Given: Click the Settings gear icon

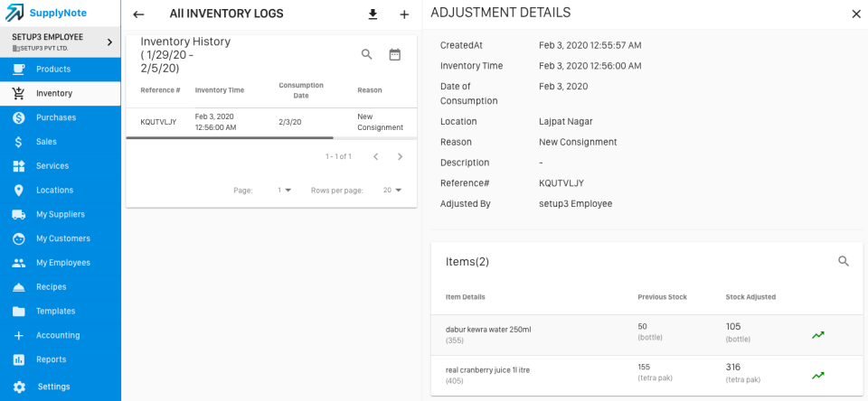Looking at the screenshot, I should (x=19, y=387).
